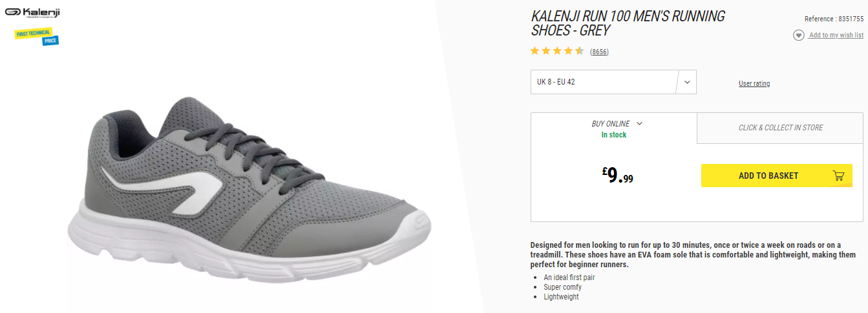Select the Buy Online tab
868x313 pixels.
click(x=614, y=128)
